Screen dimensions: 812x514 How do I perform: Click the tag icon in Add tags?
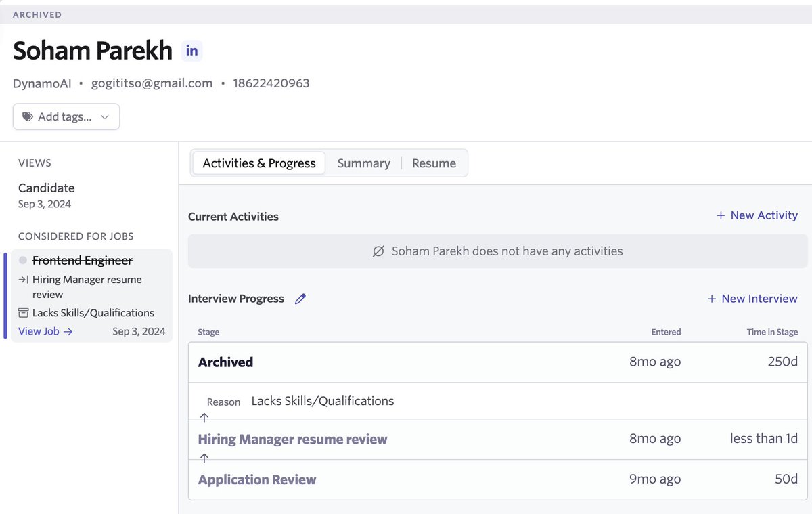point(28,116)
